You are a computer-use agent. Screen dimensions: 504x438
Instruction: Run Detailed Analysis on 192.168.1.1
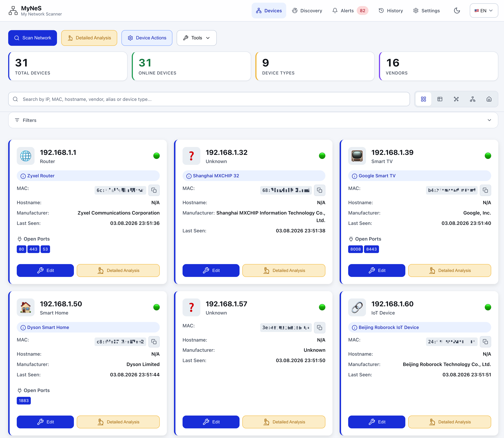(x=118, y=270)
